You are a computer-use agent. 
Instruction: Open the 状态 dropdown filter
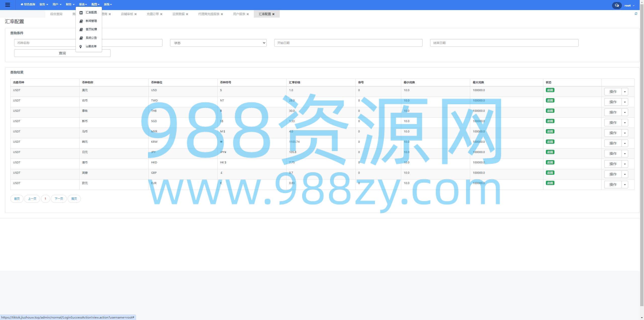coord(218,43)
